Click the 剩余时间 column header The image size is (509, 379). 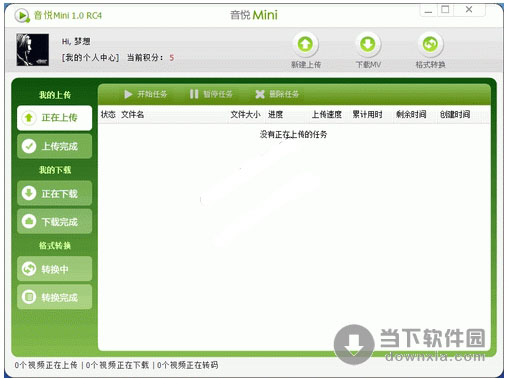click(411, 114)
